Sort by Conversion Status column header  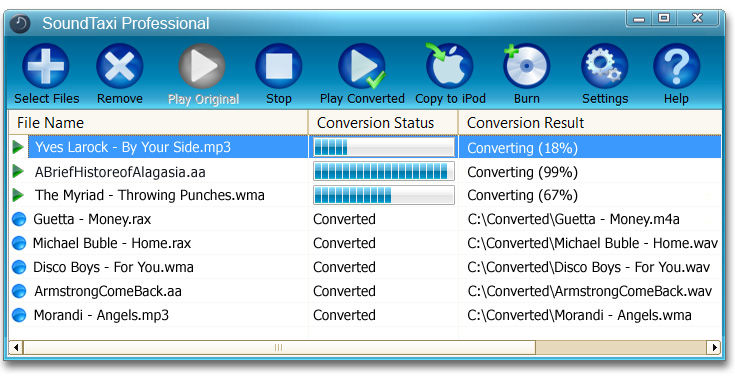(383, 123)
